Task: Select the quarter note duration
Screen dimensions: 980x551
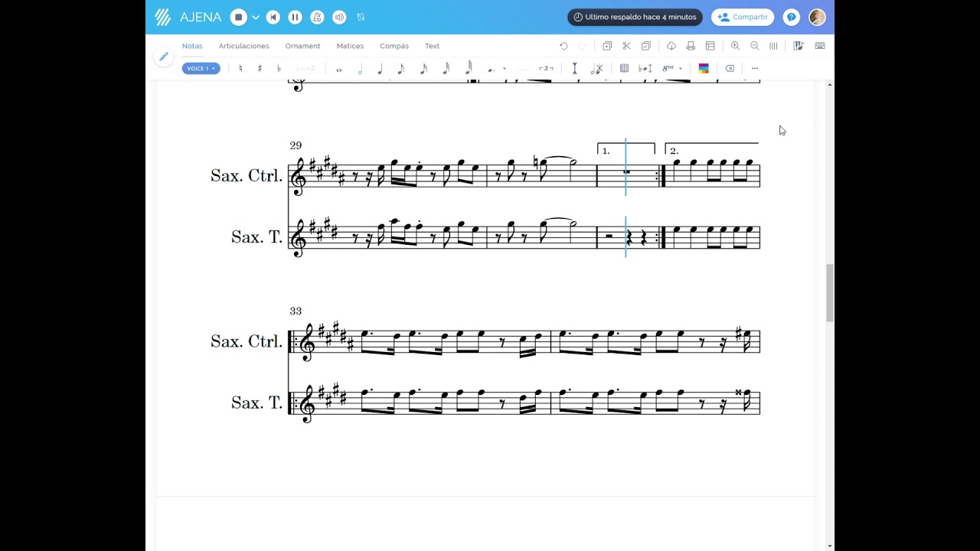Action: (380, 68)
